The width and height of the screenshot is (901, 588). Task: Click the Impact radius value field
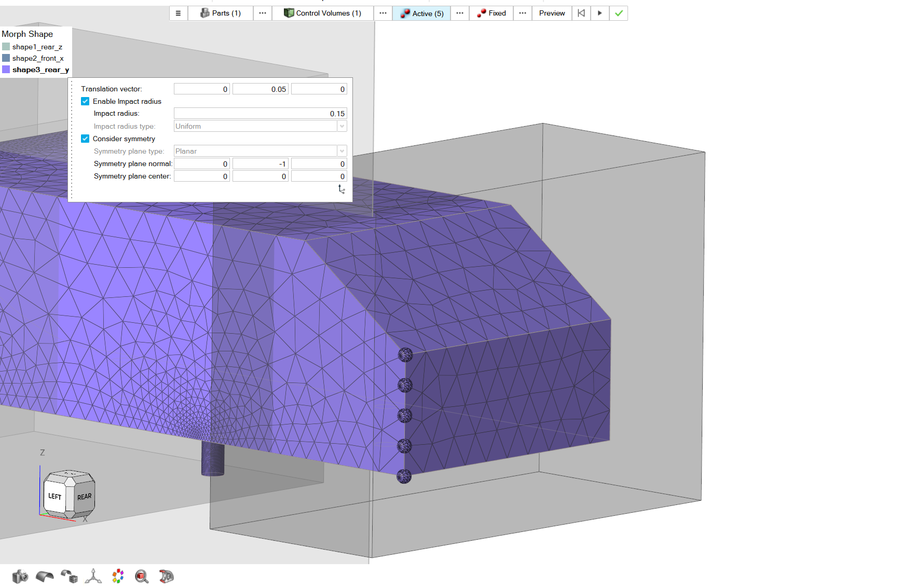click(260, 114)
